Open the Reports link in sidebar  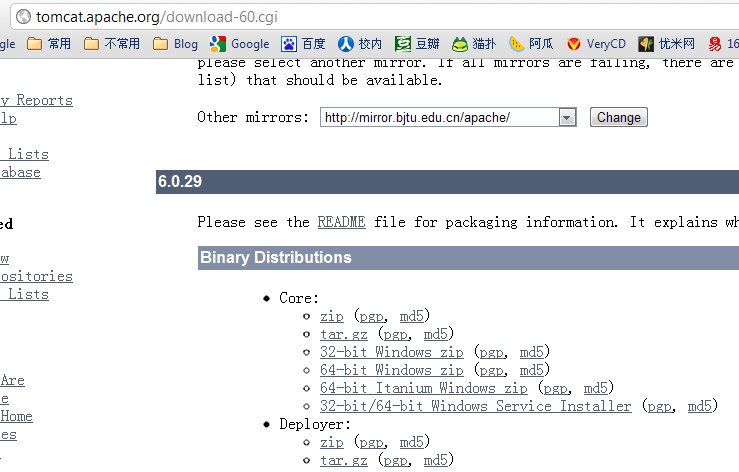pyautogui.click(x=36, y=100)
